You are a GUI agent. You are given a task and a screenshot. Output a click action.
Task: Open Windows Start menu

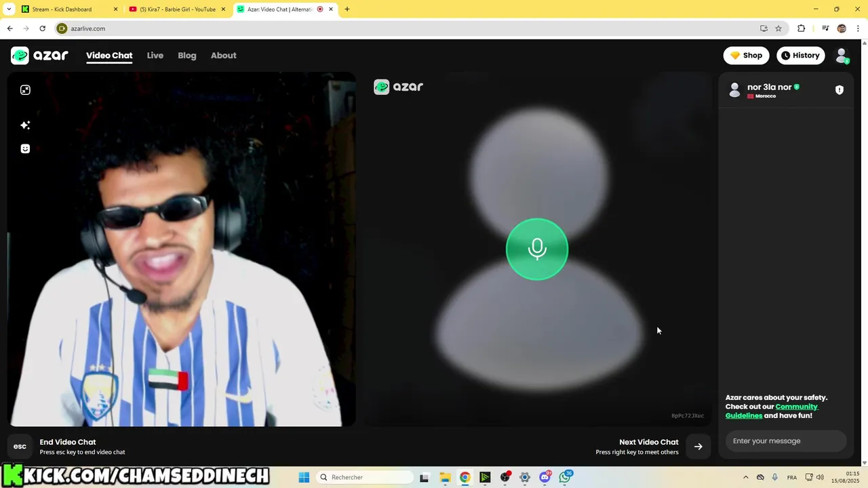(304, 477)
